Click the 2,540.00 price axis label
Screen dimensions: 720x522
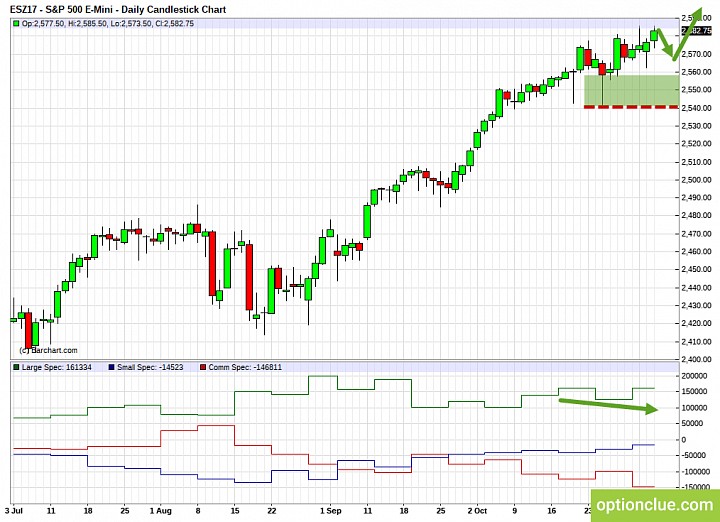[696, 108]
